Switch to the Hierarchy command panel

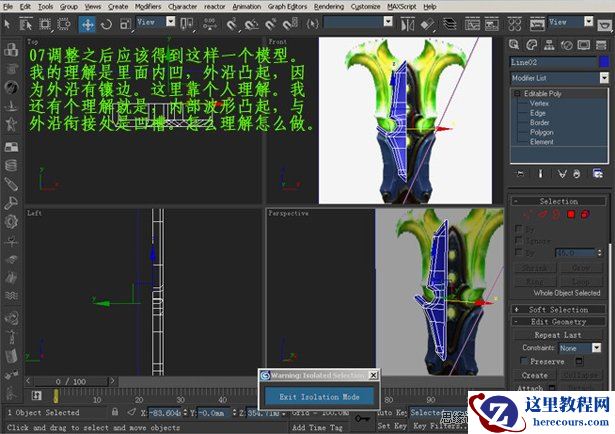coord(549,45)
